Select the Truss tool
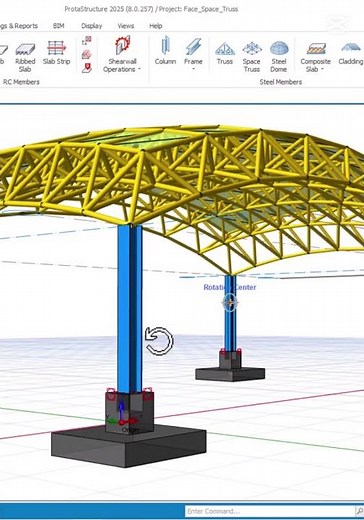Image resolution: width=364 pixels, height=520 pixels. click(225, 53)
